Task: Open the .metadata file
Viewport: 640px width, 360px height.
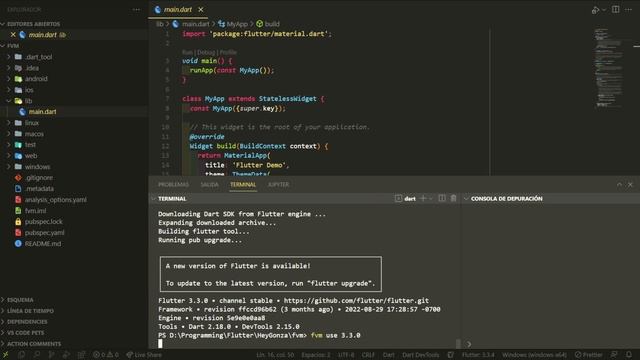Action: tap(39, 189)
